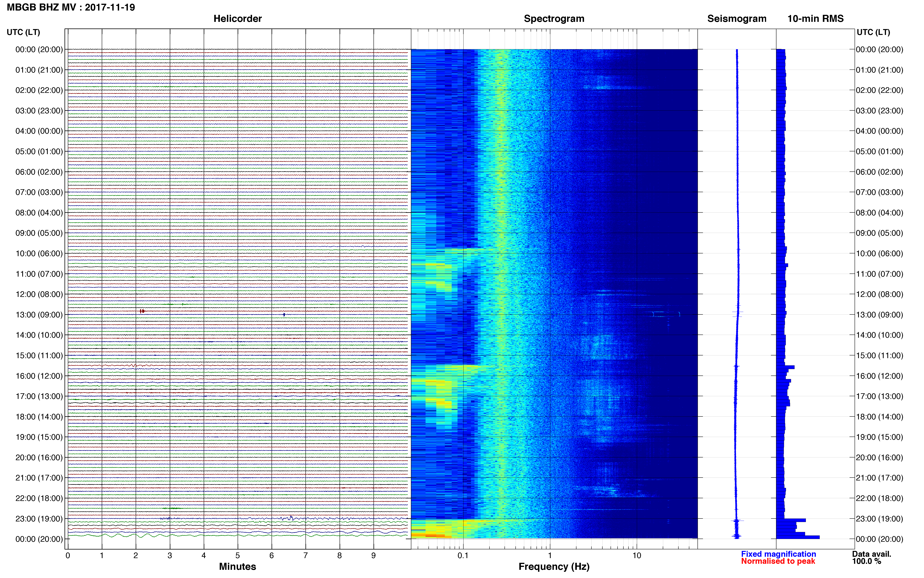Image resolution: width=924 pixels, height=578 pixels.
Task: Click '09:00 (05:00)' on the RMS-side time axis
Action: click(879, 233)
